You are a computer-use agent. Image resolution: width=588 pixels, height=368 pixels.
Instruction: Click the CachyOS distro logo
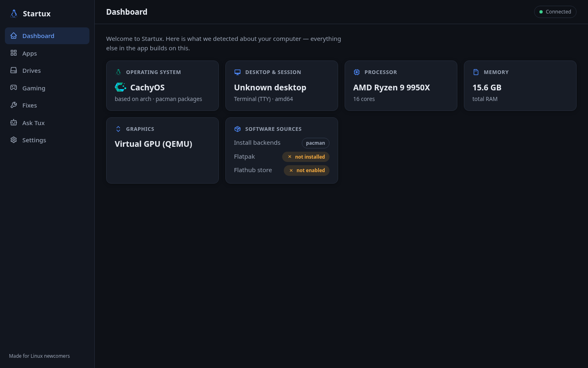click(120, 87)
